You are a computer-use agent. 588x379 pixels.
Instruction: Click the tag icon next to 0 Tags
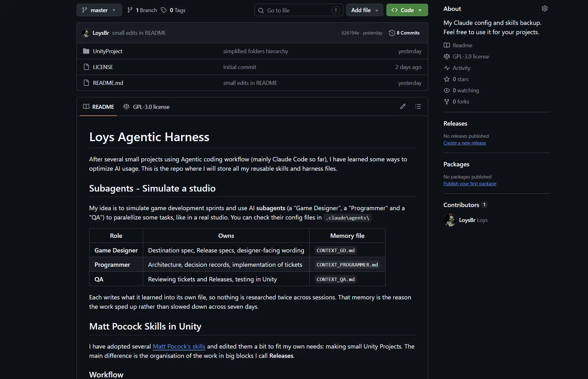[x=164, y=10]
